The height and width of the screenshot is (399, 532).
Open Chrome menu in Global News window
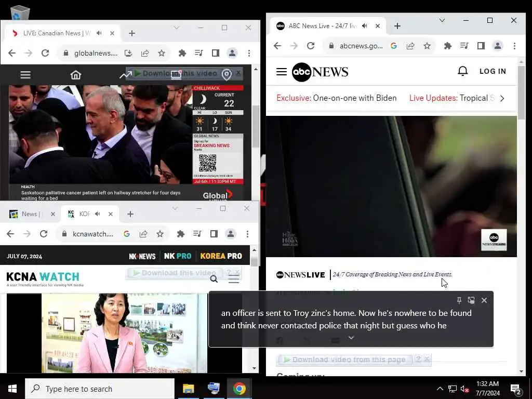(x=249, y=53)
